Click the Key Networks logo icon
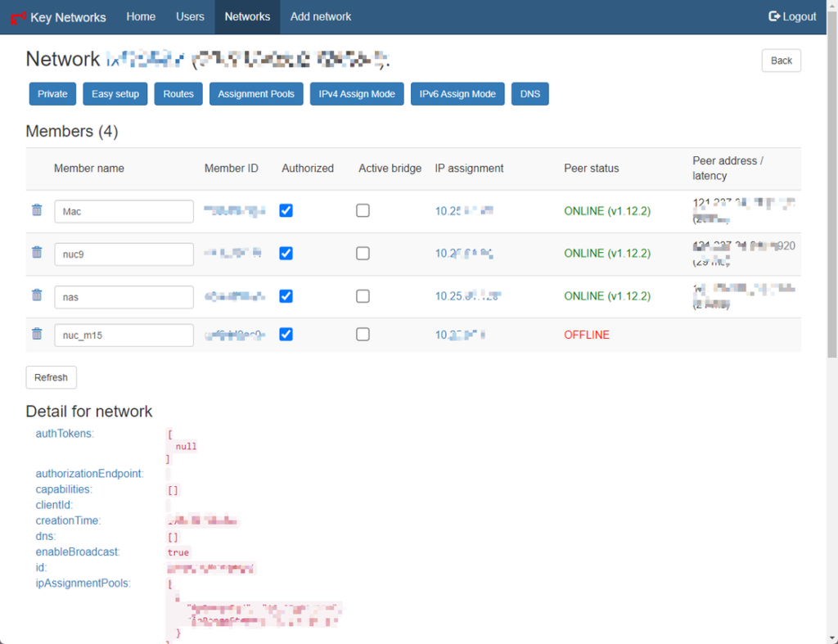This screenshot has width=838, height=644. tap(18, 17)
